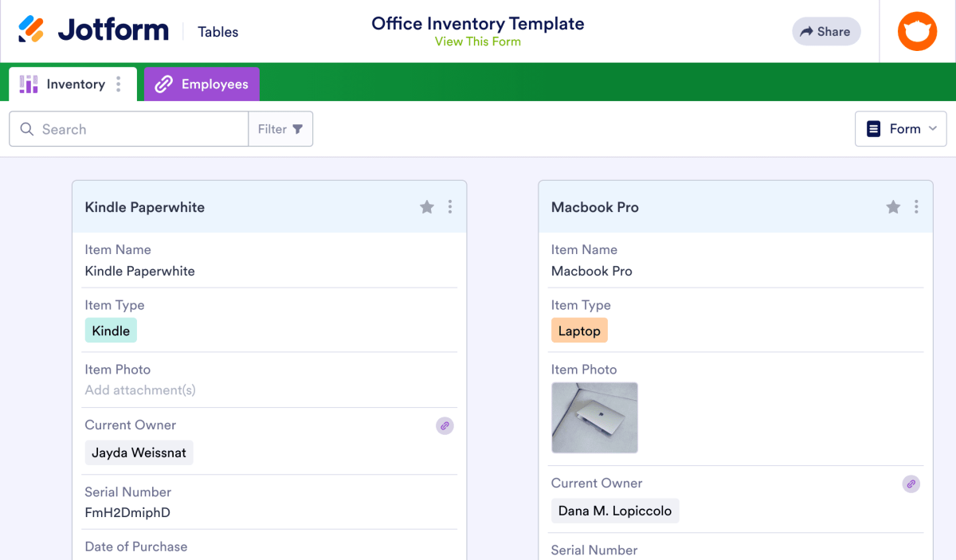Select the orange Laptop tag

(x=579, y=330)
